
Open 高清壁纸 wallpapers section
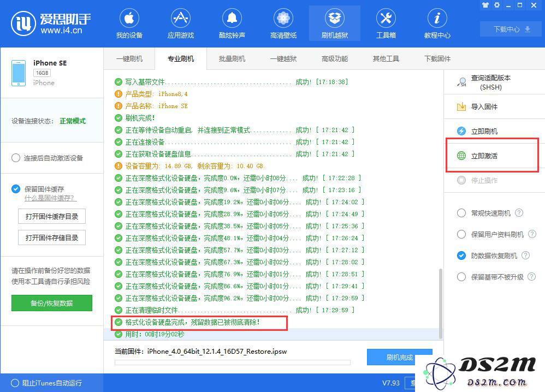coord(283,23)
